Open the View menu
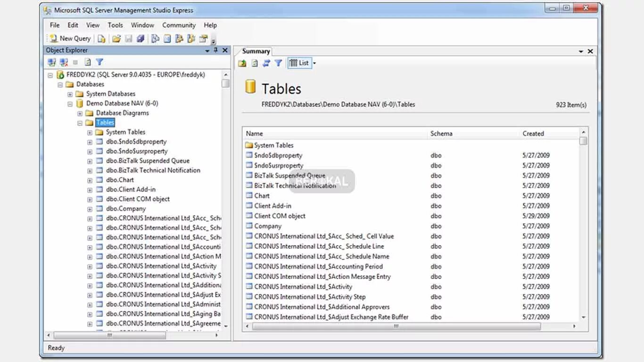 (93, 25)
